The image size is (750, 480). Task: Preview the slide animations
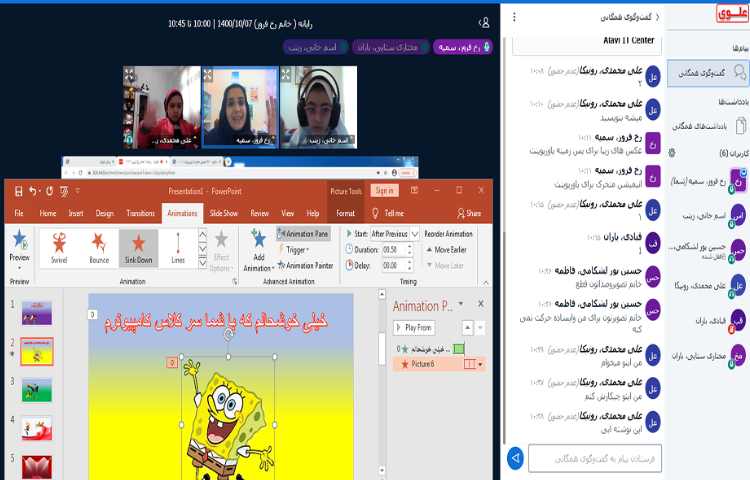20,249
